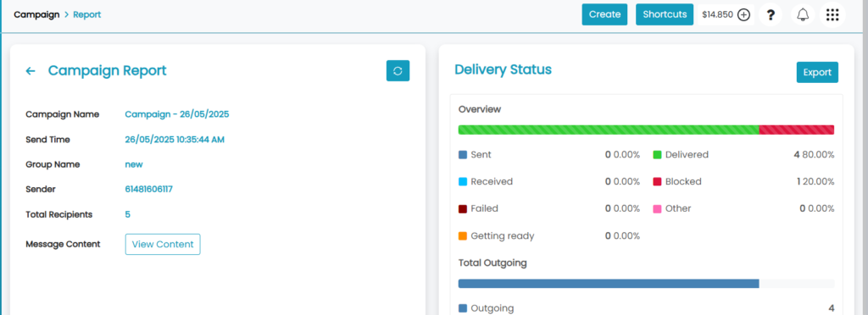Click the $14.850 balance amount
This screenshot has height=315, width=868.
pyautogui.click(x=717, y=15)
